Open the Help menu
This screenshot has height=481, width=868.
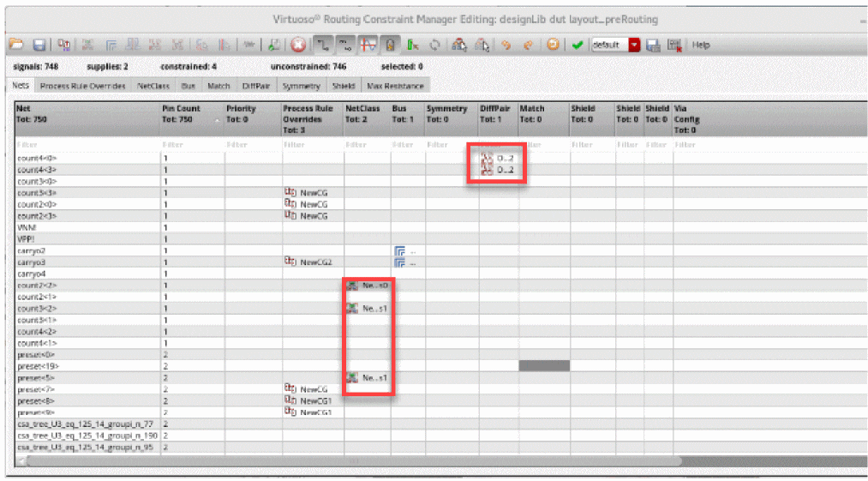[x=701, y=45]
